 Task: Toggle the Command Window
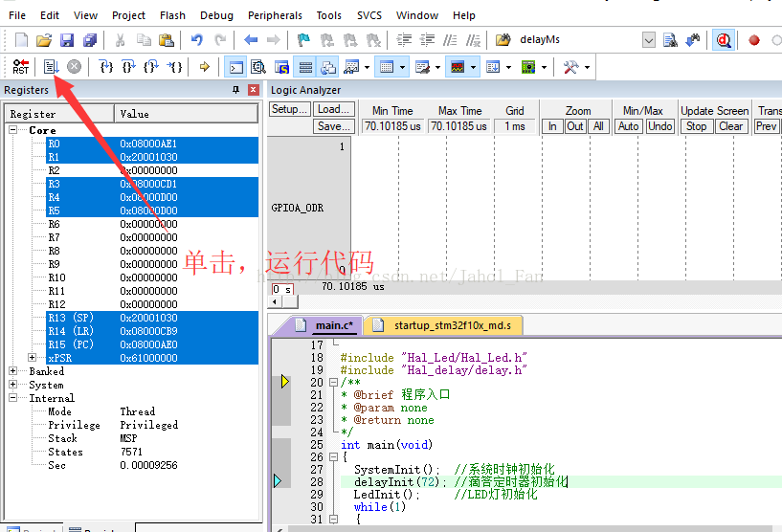(235, 66)
